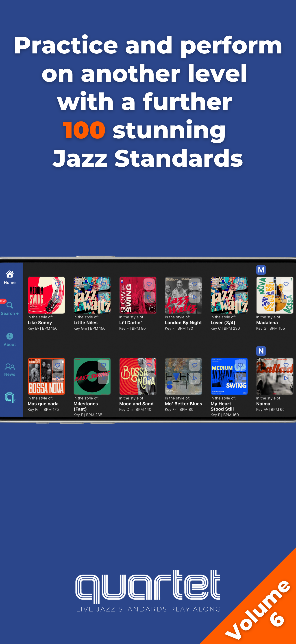Jump to the N section marker

tap(261, 351)
